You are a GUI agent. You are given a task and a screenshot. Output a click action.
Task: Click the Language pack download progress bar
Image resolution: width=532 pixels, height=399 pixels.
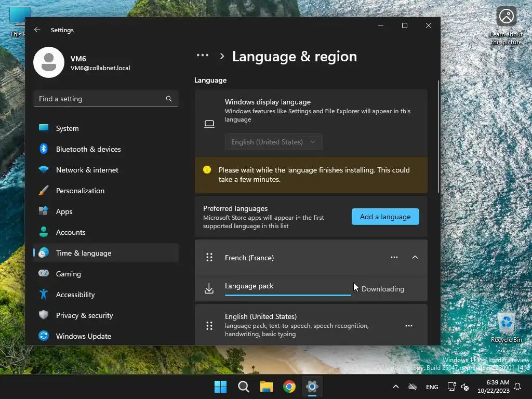288,295
